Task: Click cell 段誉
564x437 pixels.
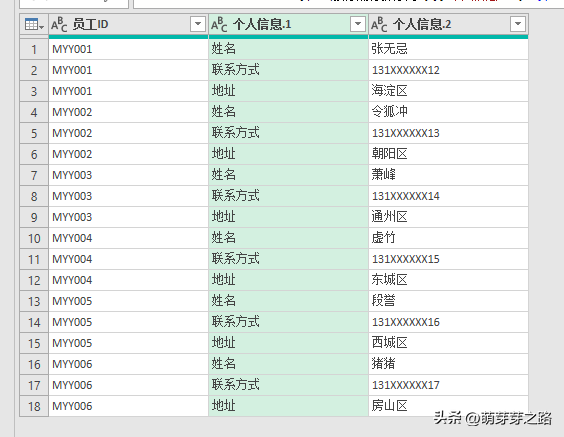Action: click(x=449, y=301)
